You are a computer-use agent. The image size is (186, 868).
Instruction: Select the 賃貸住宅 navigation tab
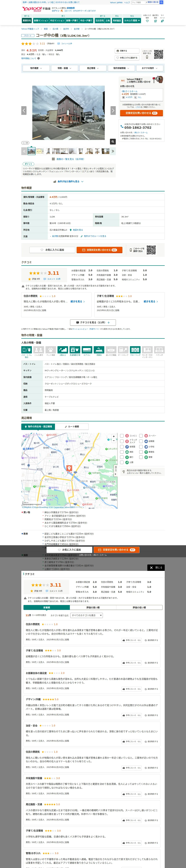27,21
